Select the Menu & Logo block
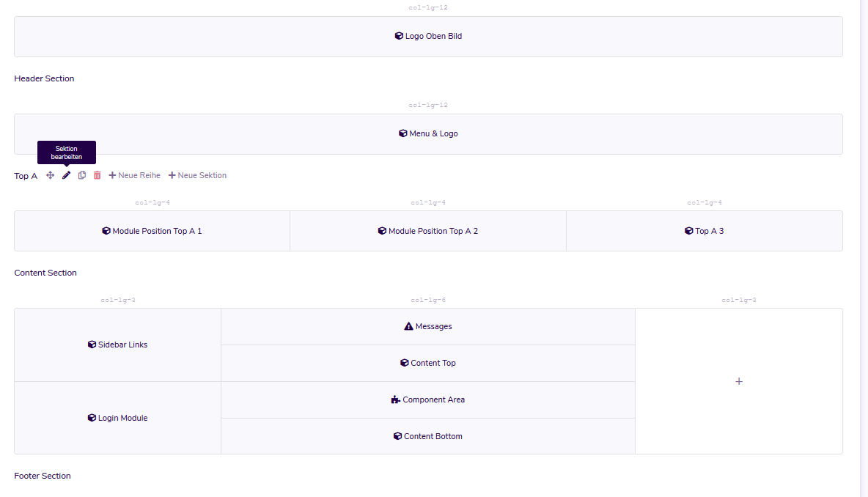868x497 pixels. click(x=428, y=133)
